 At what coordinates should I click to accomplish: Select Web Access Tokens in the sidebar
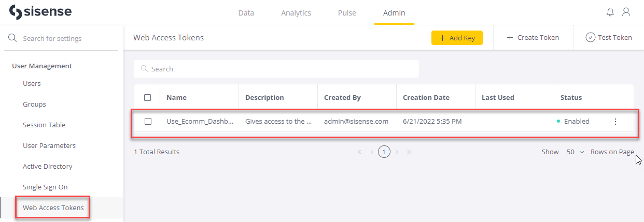click(53, 208)
